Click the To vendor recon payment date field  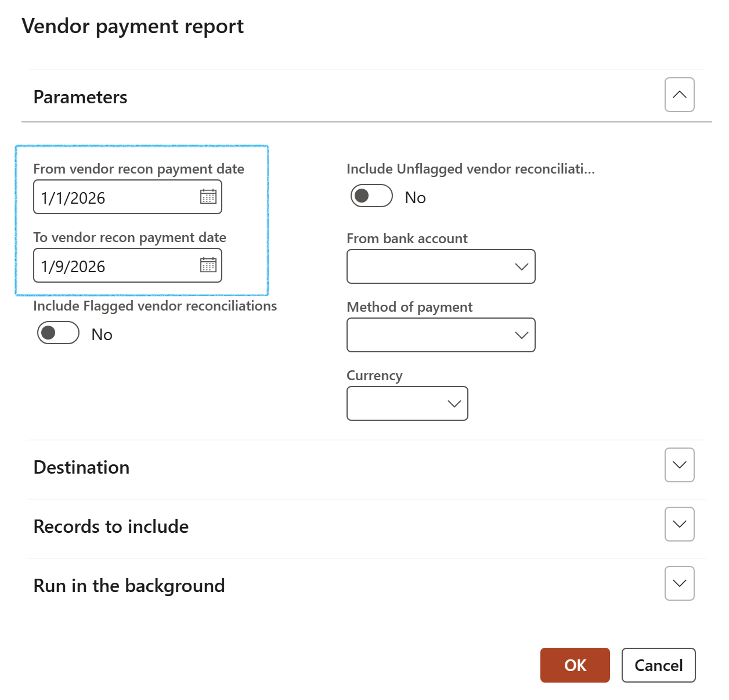[116, 266]
